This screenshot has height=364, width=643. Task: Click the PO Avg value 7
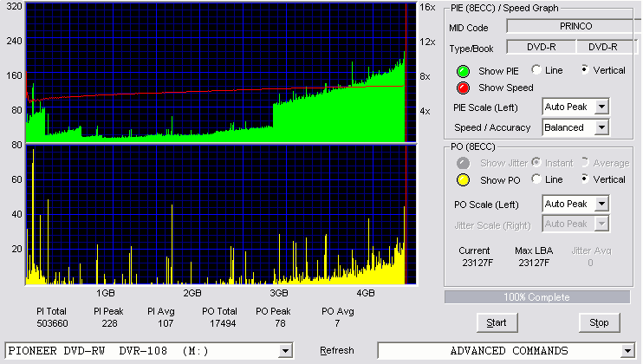point(337,323)
